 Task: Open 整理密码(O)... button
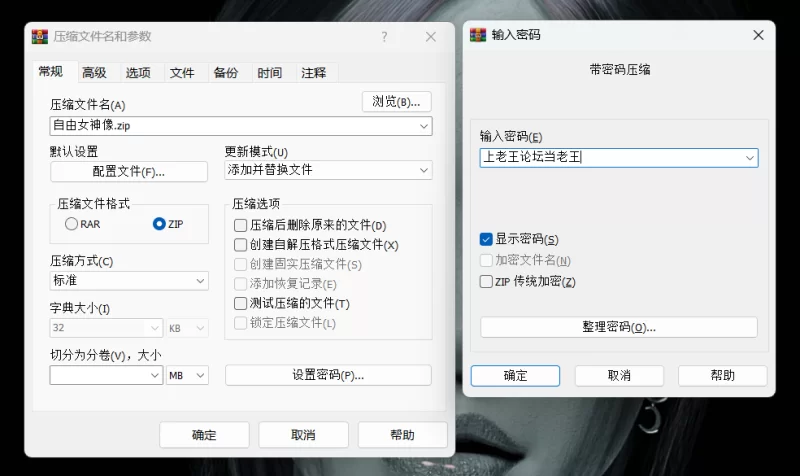[619, 327]
